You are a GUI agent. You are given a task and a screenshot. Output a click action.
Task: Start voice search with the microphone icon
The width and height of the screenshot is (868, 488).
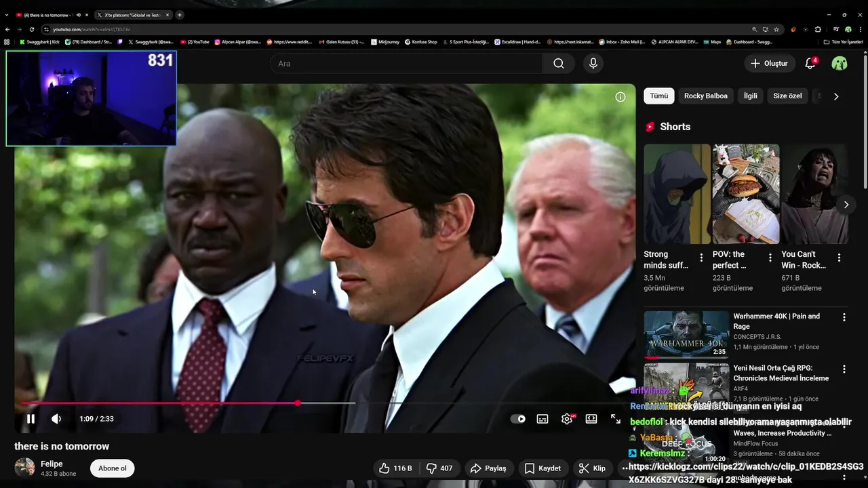tap(593, 63)
